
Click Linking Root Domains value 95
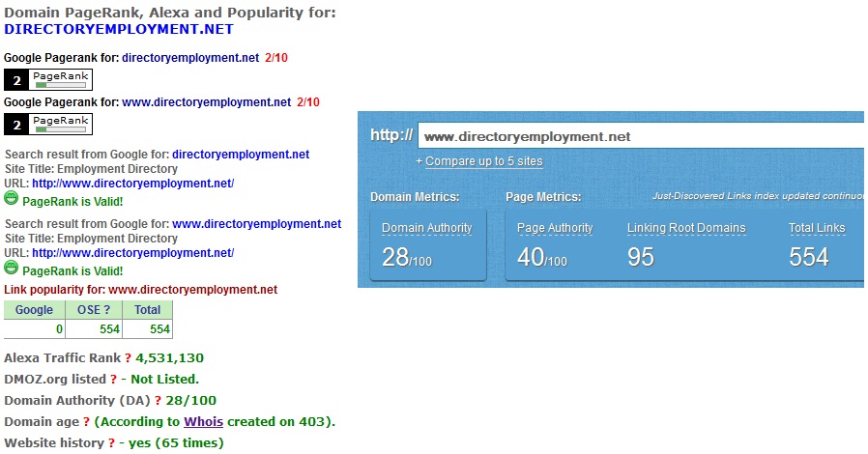coord(641,257)
